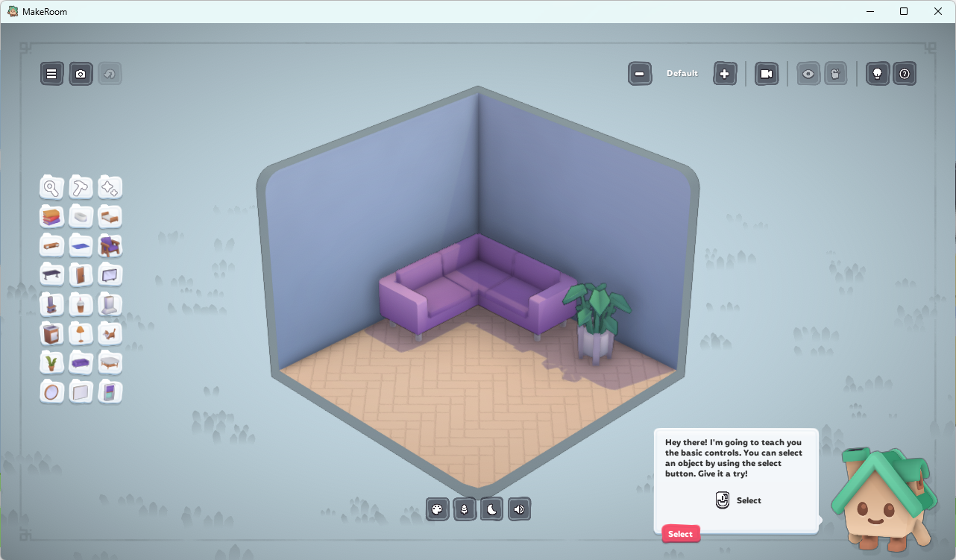Open the potted plant category folder
Viewport: 956px width, 560px height.
tap(51, 362)
